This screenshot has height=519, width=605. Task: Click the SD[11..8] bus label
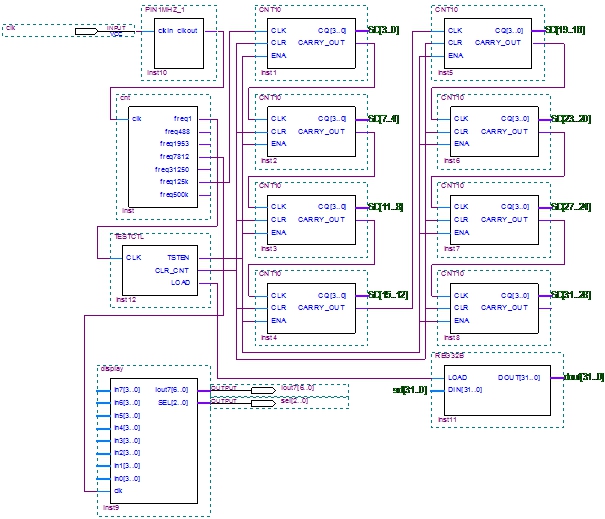click(x=386, y=207)
